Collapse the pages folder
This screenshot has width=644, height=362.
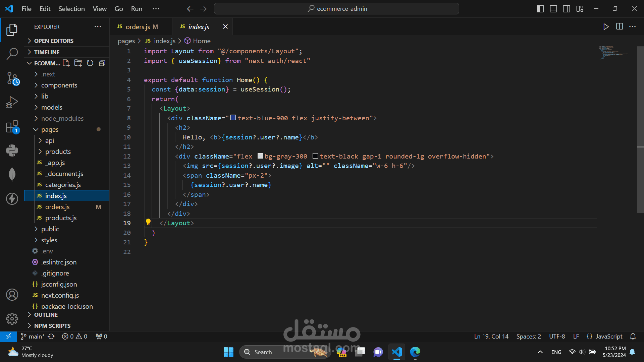click(50, 129)
